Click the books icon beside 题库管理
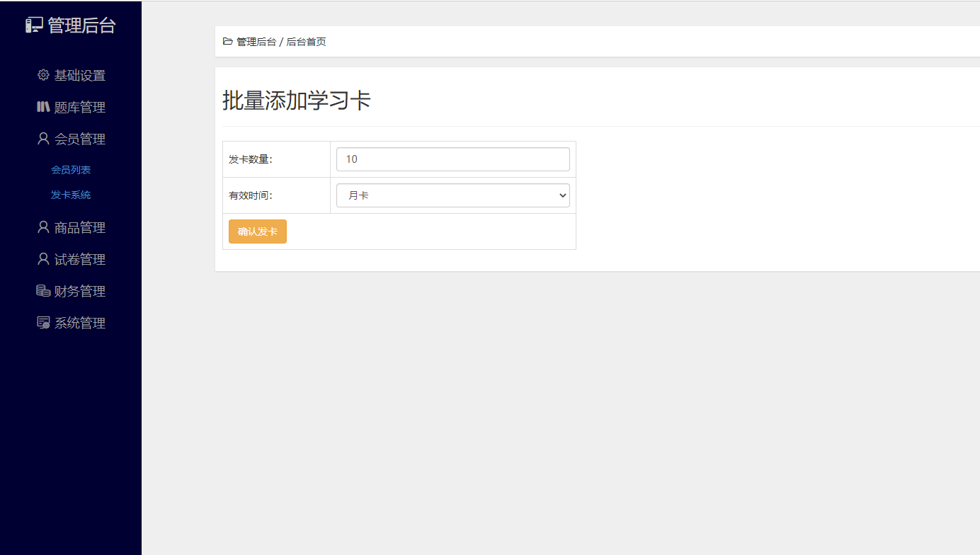 (43, 107)
